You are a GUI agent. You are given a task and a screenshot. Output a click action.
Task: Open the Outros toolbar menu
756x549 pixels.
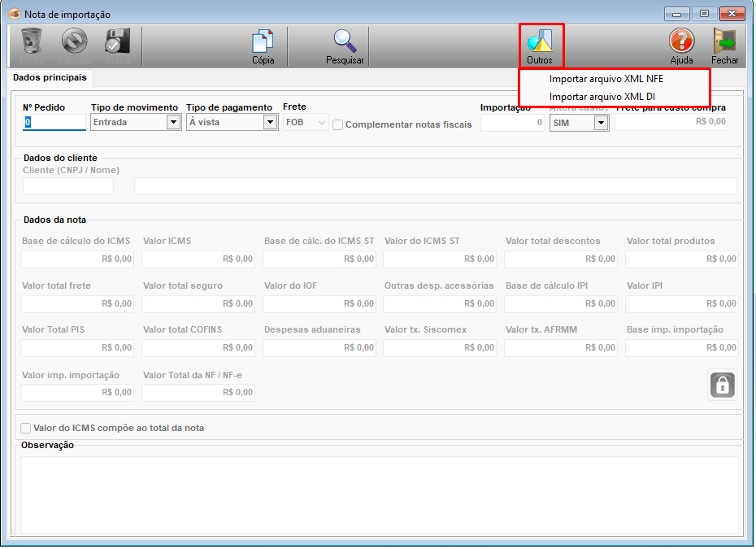(x=540, y=46)
